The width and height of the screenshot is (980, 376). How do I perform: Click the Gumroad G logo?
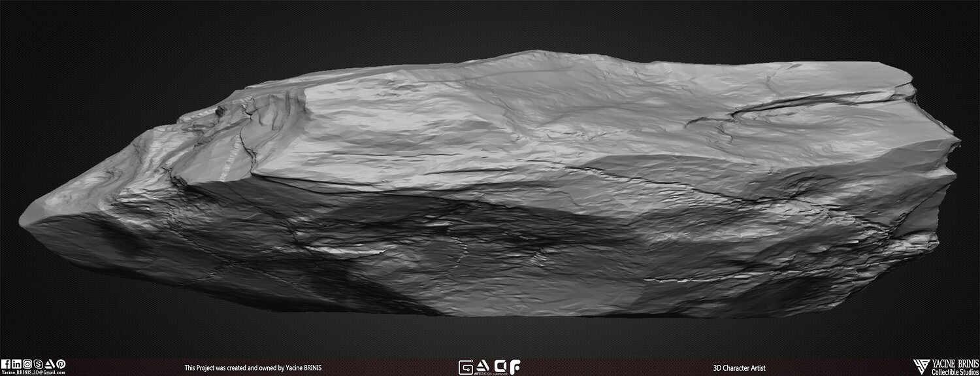466,367
